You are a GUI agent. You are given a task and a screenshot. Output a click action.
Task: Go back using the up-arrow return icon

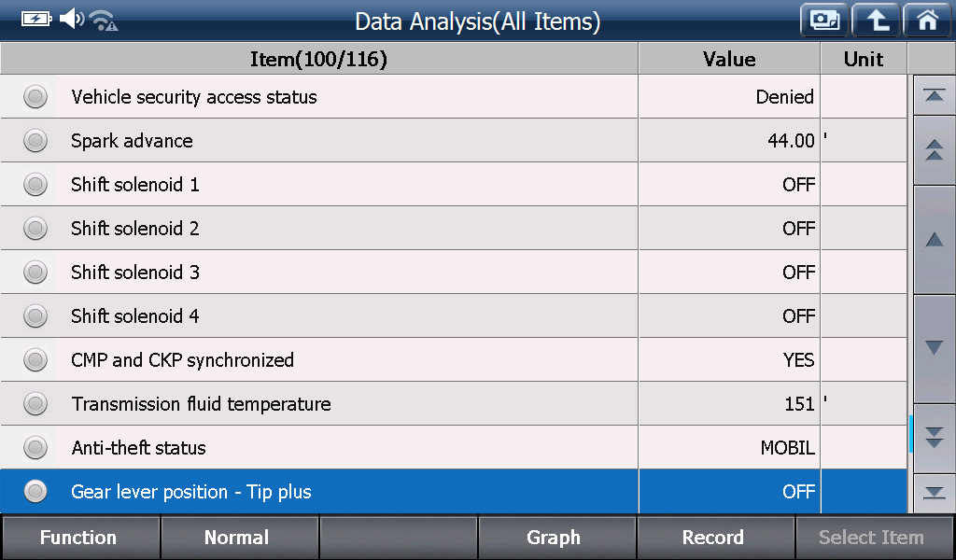point(876,21)
